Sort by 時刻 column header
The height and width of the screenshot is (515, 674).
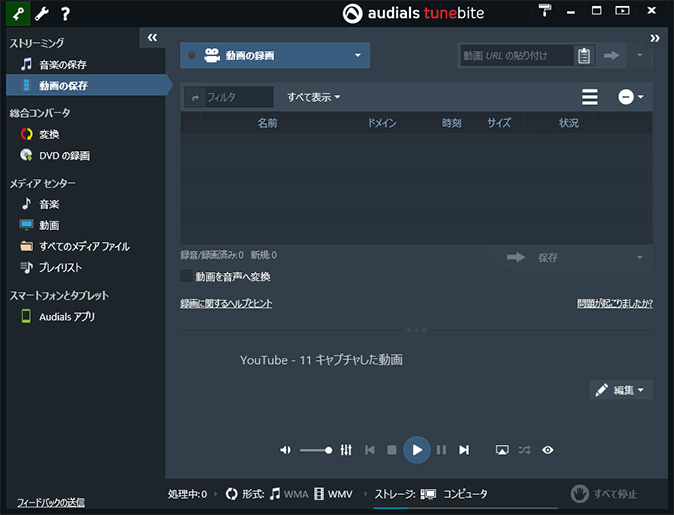[452, 123]
